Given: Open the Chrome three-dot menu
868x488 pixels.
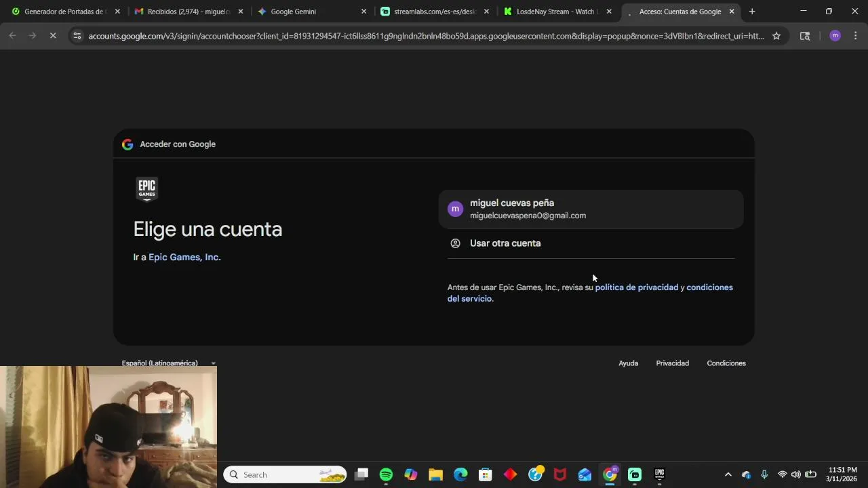Looking at the screenshot, I should pos(856,36).
